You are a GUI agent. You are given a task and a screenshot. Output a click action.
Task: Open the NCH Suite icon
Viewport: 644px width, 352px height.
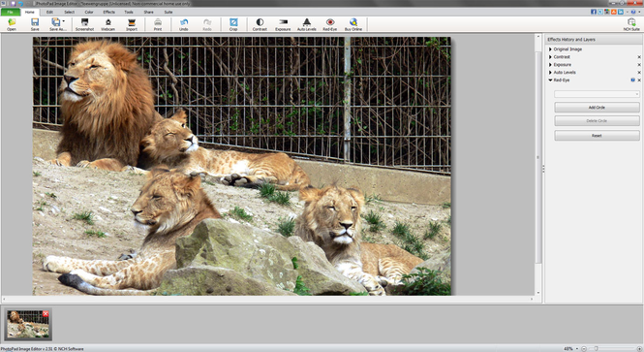[631, 24]
